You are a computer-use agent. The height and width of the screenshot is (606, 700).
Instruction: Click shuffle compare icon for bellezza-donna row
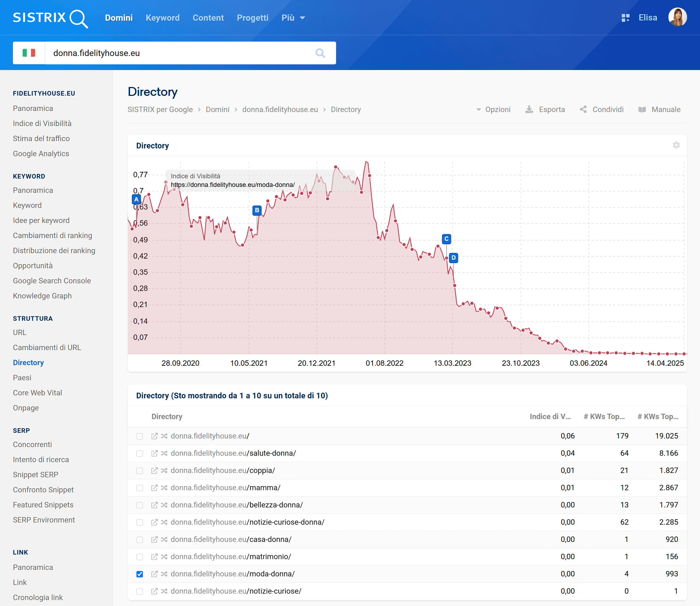[164, 505]
